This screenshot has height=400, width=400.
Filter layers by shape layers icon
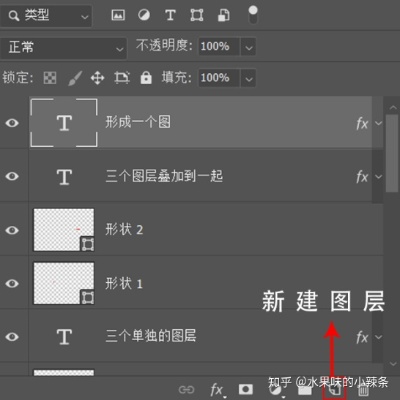197,15
